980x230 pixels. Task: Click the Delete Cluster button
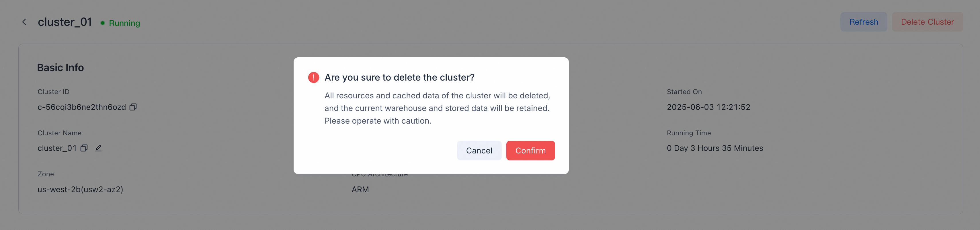(928, 22)
